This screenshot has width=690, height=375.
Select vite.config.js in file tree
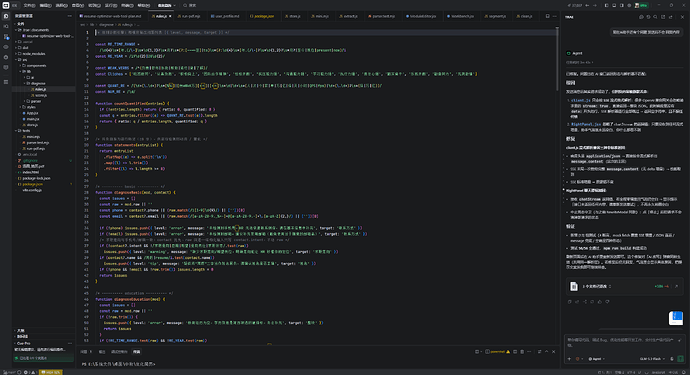[32, 190]
